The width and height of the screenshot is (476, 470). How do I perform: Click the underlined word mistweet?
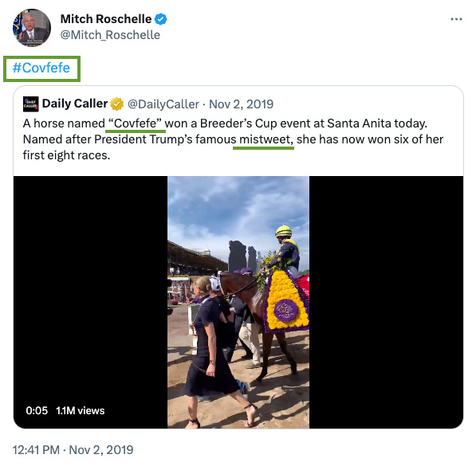pyautogui.click(x=263, y=139)
